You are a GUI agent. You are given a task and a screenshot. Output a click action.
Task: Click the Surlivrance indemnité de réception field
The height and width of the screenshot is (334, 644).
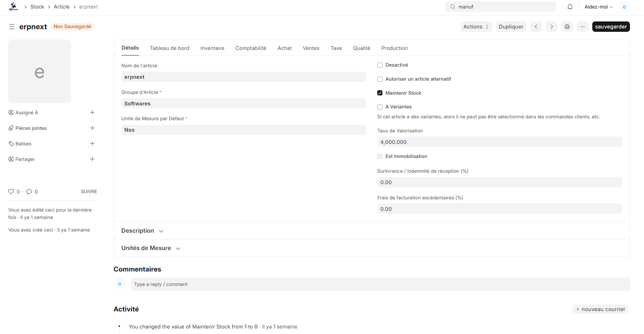pos(500,182)
